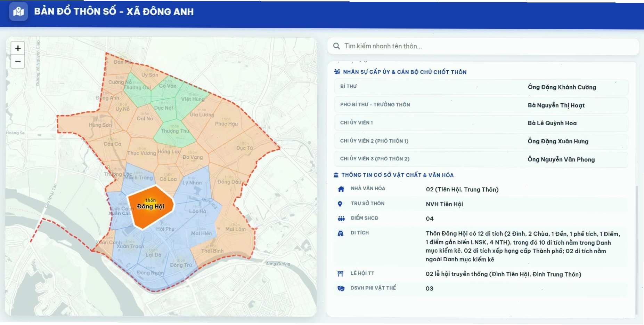Click the people icon for ĐIỂM SHCD

point(341,219)
